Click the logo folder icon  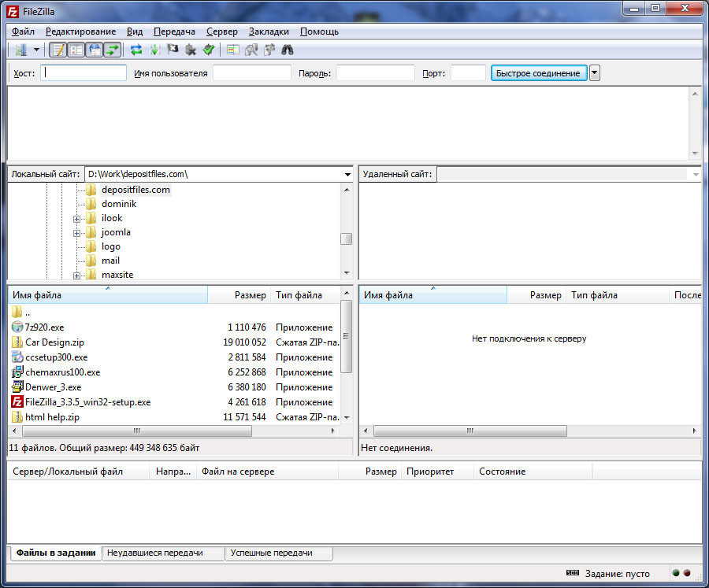point(91,246)
